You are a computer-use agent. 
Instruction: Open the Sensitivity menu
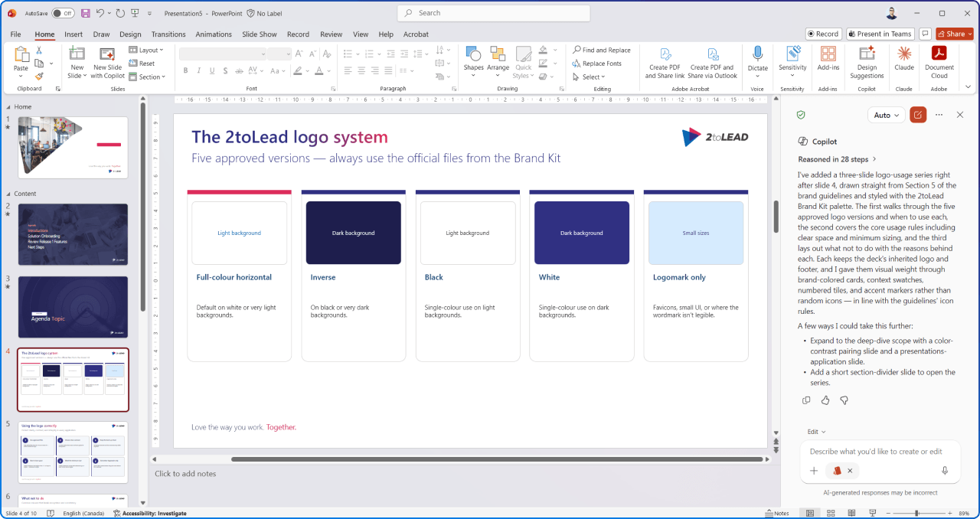(792, 61)
